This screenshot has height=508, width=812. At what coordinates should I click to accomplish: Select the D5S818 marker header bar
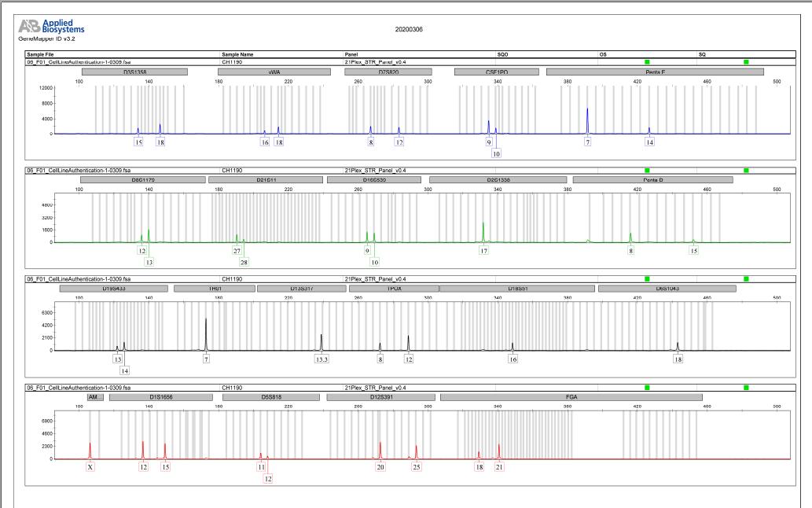pyautogui.click(x=271, y=397)
